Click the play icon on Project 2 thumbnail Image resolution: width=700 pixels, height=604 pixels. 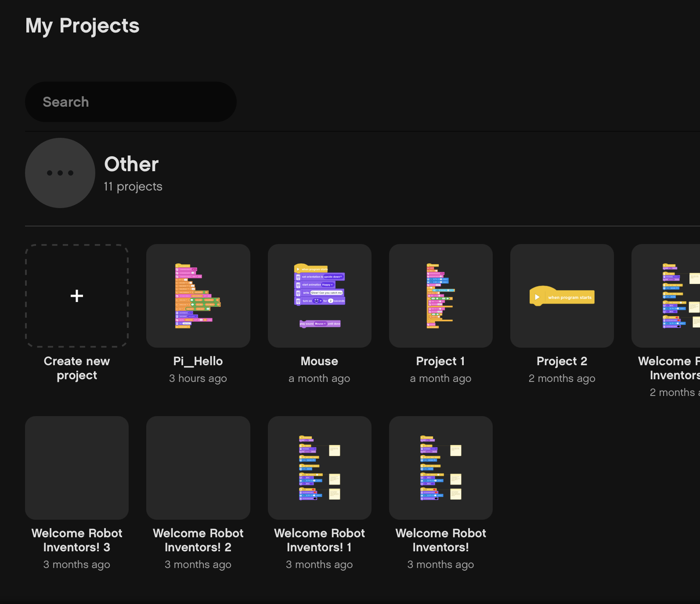point(538,297)
